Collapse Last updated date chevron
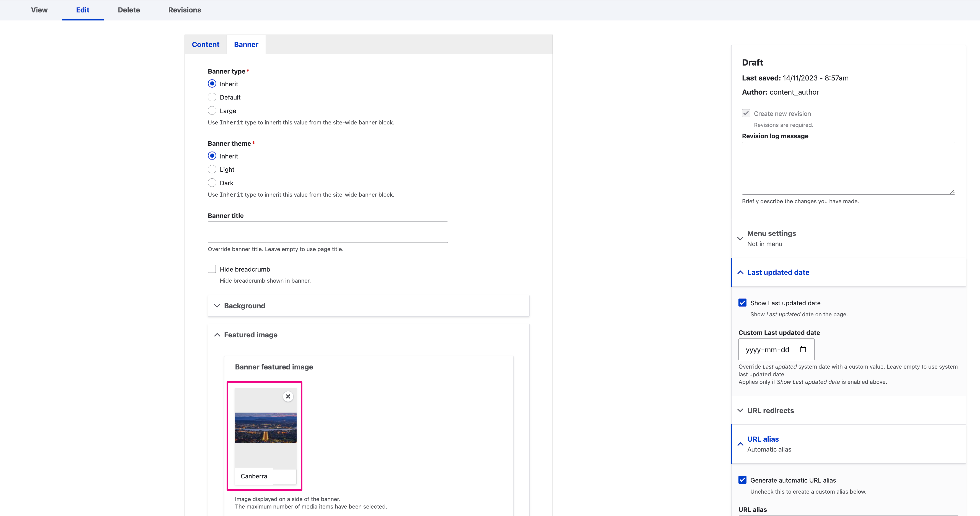The width and height of the screenshot is (980, 516). (x=740, y=273)
